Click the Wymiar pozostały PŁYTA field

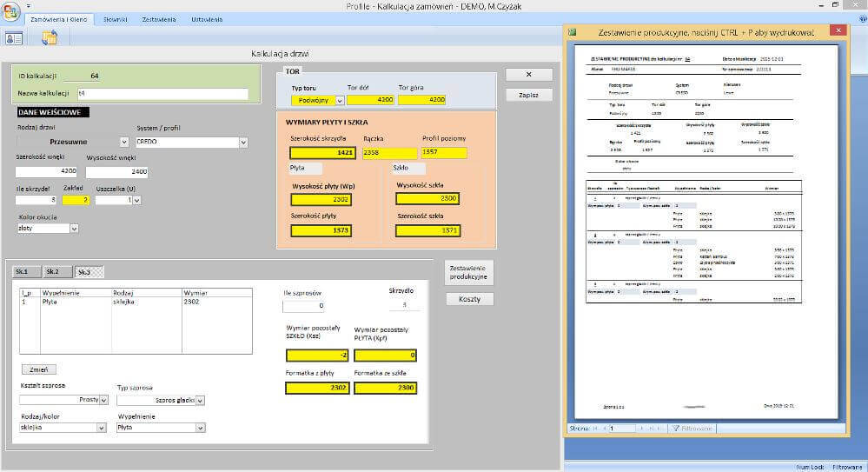[385, 356]
